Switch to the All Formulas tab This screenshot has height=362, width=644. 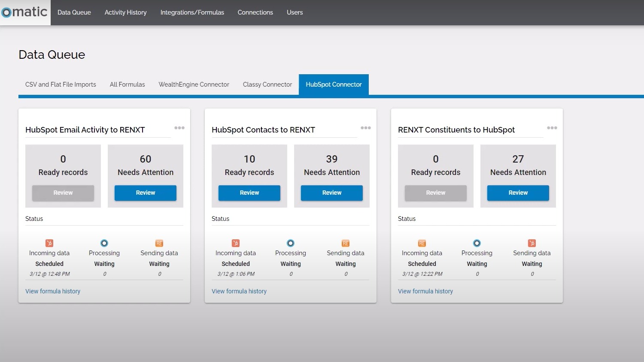[127, 84]
